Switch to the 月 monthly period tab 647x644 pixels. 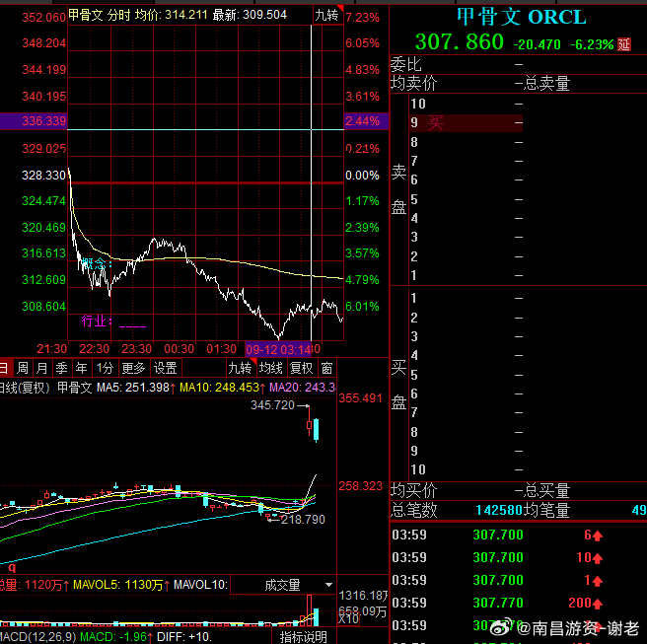pos(41,368)
